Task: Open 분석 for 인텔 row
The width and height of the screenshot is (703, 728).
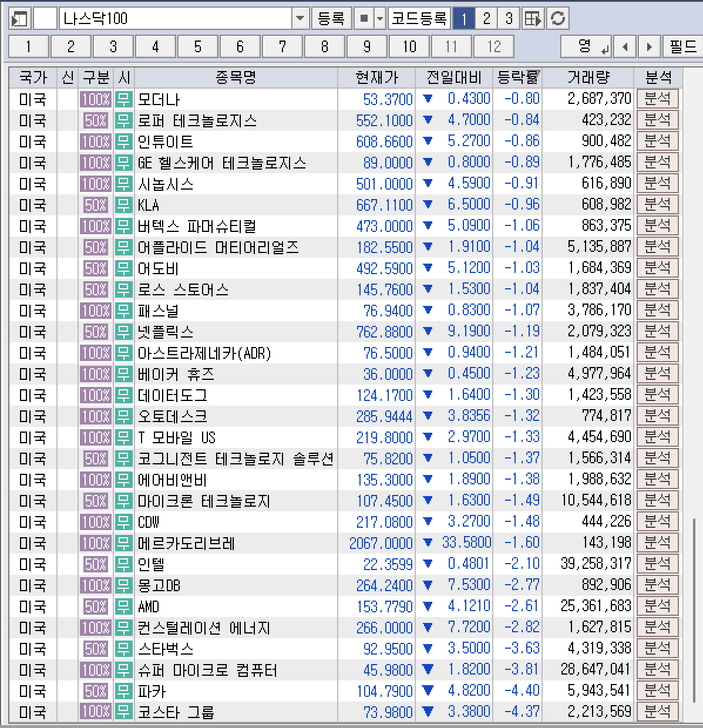Action: tap(657, 564)
